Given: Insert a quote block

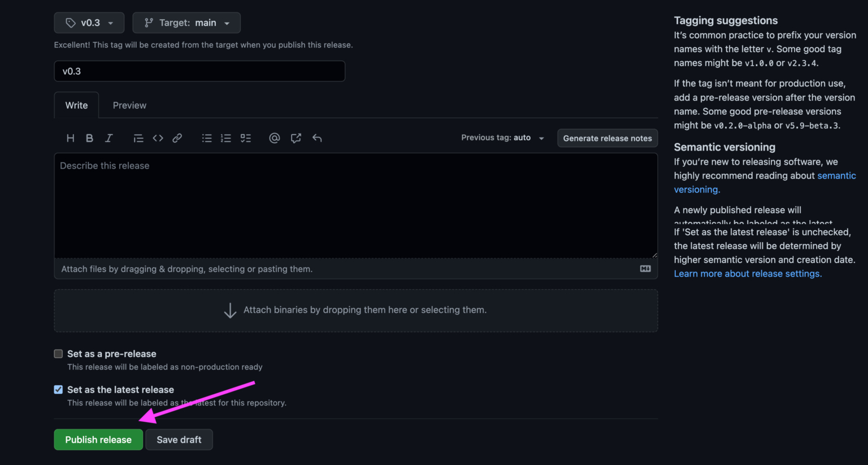Looking at the screenshot, I should pyautogui.click(x=138, y=137).
